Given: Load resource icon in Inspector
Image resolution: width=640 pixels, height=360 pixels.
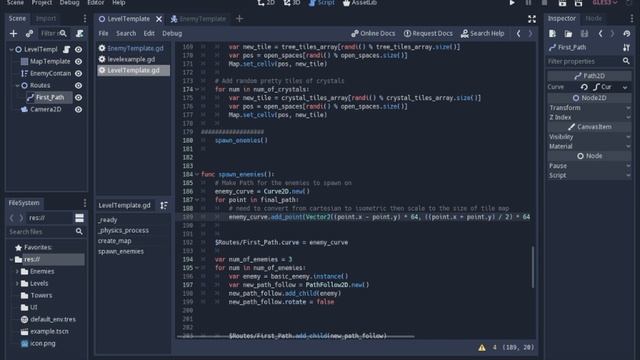Looking at the screenshot, I should 568,33.
